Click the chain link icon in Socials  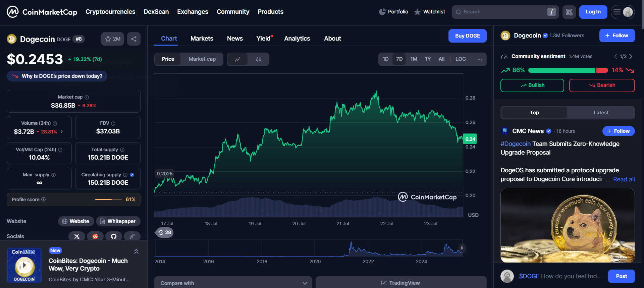point(132,236)
